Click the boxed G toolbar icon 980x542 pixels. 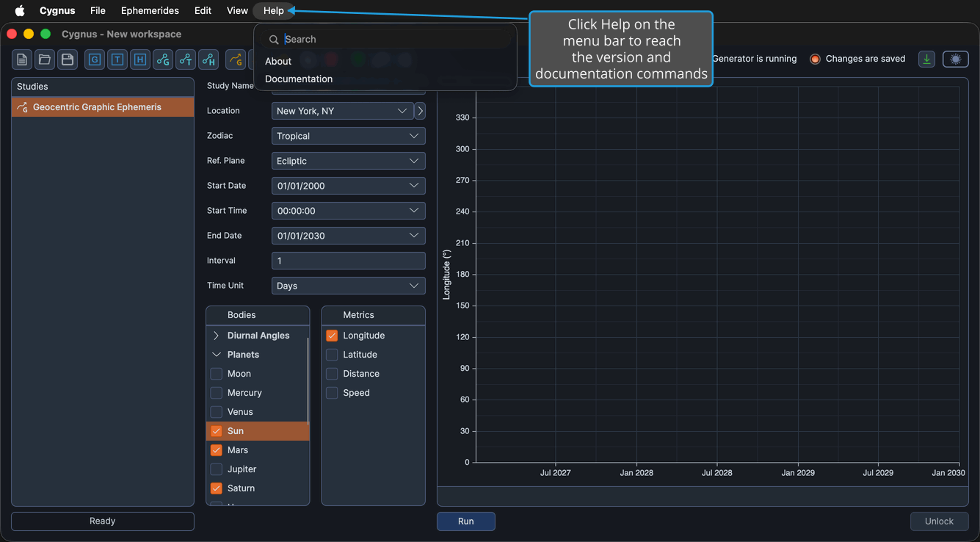click(x=95, y=59)
